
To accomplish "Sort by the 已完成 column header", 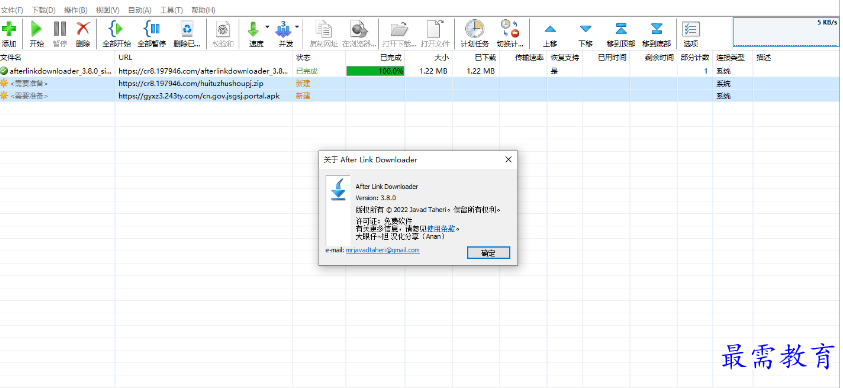I will coord(375,58).
